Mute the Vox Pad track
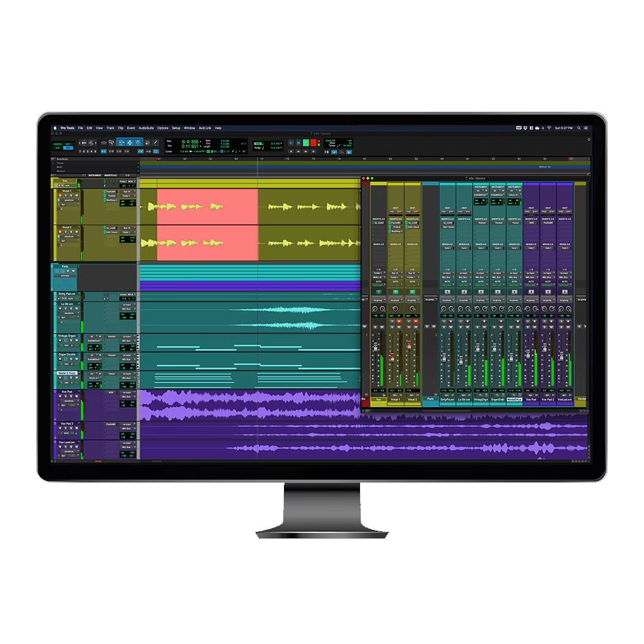 (76, 396)
